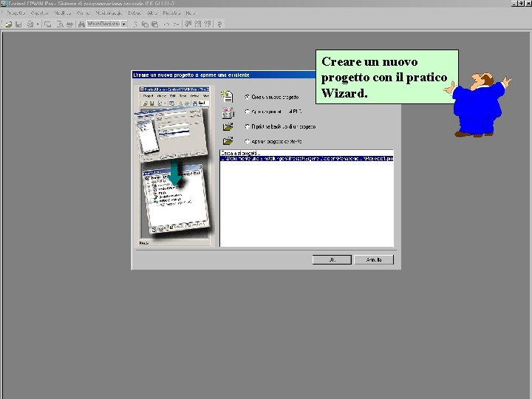Click the open existing project folder icon
Image resolution: width=532 pixels, height=399 pixels.
click(x=228, y=141)
